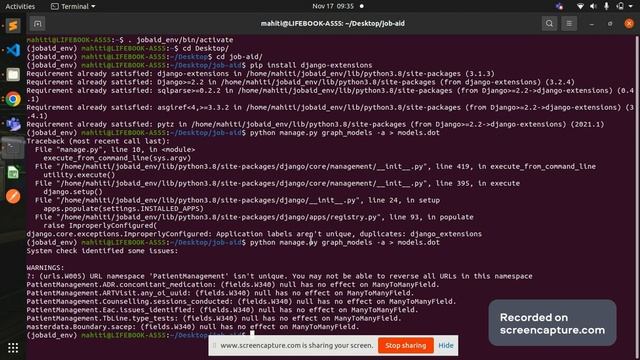Click the Stop sharing button
640x360 pixels.
click(x=405, y=345)
